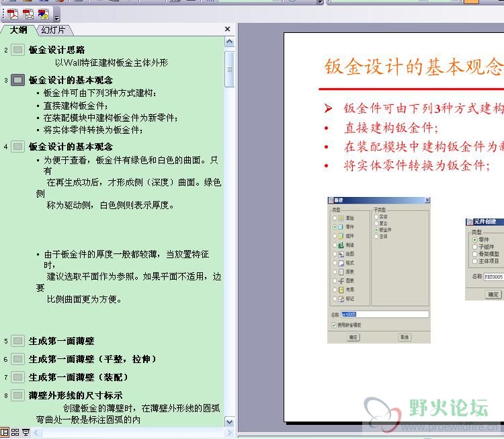Click the outline scrollbar down arrow
The width and height of the screenshot is (504, 439).
230,422
